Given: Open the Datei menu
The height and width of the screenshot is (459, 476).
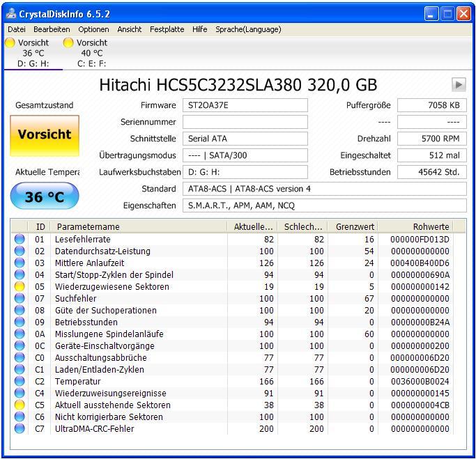Looking at the screenshot, I should point(17,29).
